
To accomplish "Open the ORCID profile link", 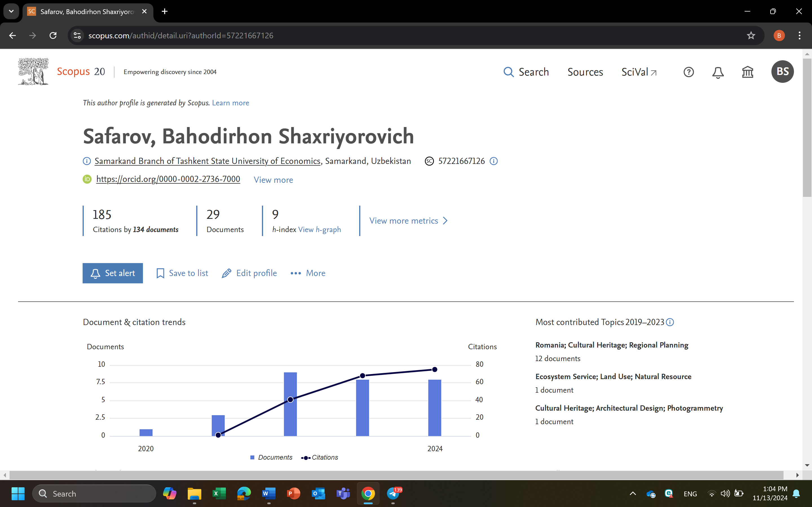I will tap(168, 179).
